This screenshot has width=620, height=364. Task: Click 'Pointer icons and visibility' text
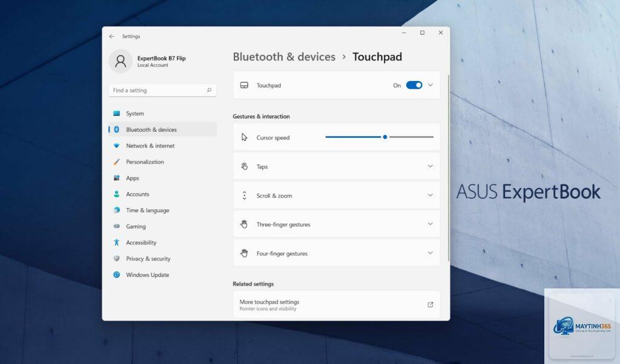tap(268, 309)
